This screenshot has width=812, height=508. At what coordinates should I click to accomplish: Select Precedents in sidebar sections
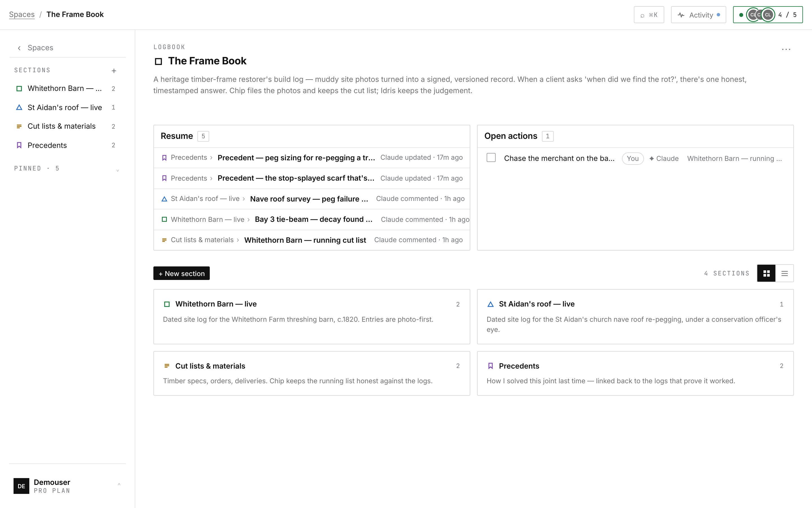(x=67, y=145)
